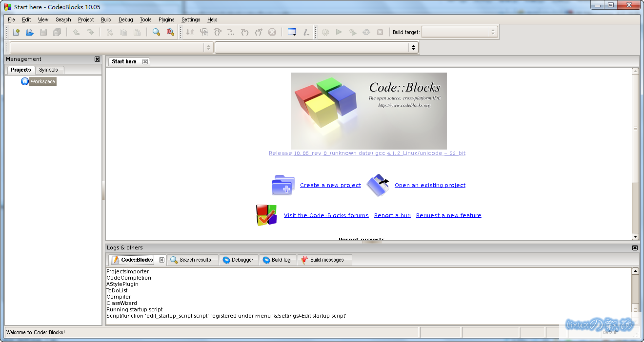Viewport: 644px width, 342px height.
Task: Click the Report a bug link
Action: (x=392, y=215)
